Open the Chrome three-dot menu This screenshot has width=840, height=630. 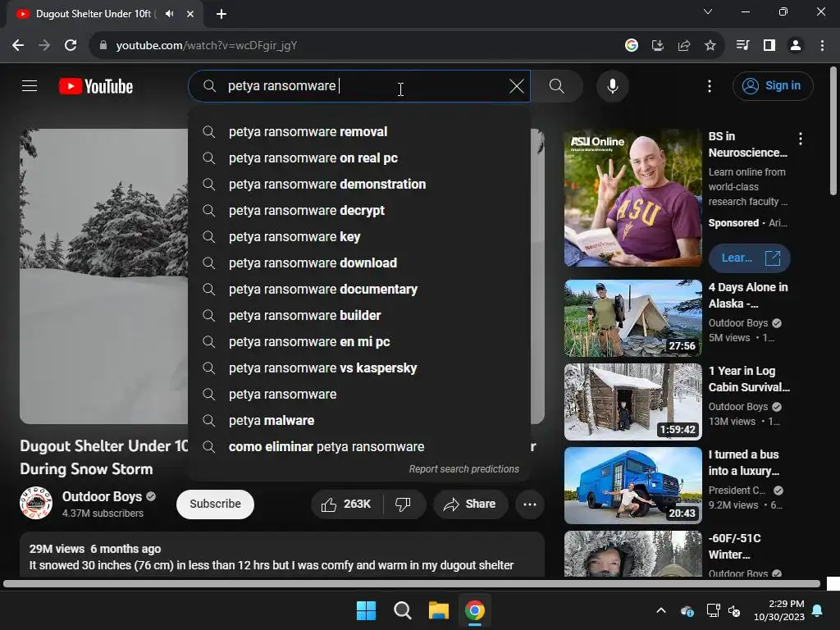822,46
